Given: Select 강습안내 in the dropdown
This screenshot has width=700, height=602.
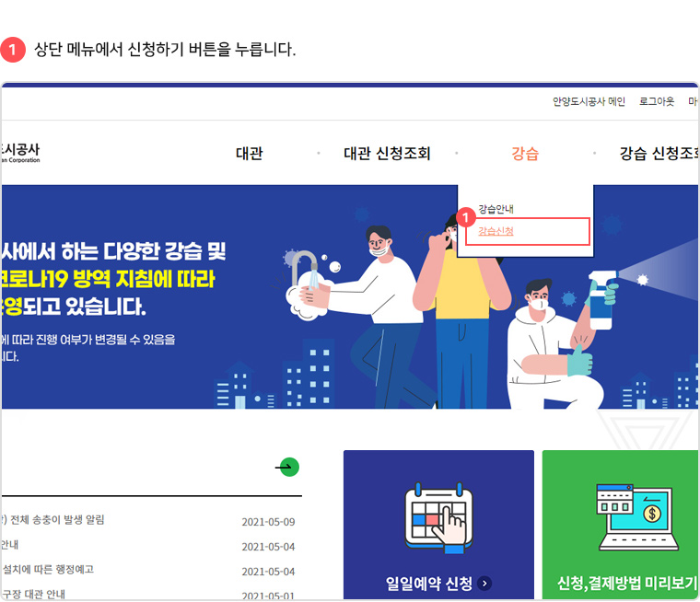Looking at the screenshot, I should click(x=496, y=209).
